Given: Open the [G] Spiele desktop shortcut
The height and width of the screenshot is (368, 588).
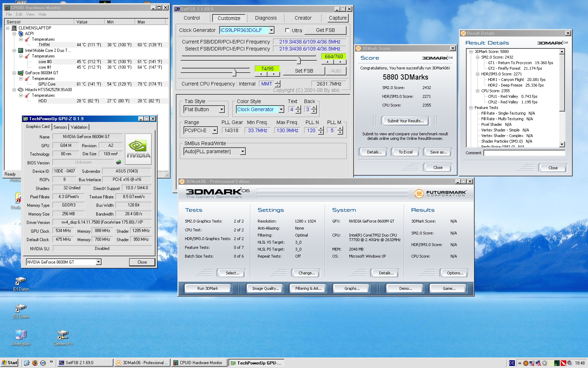Looking at the screenshot, I should (x=21, y=311).
